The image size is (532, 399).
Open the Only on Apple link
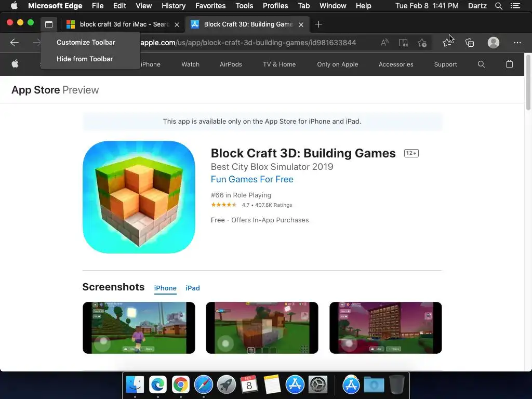pos(338,64)
